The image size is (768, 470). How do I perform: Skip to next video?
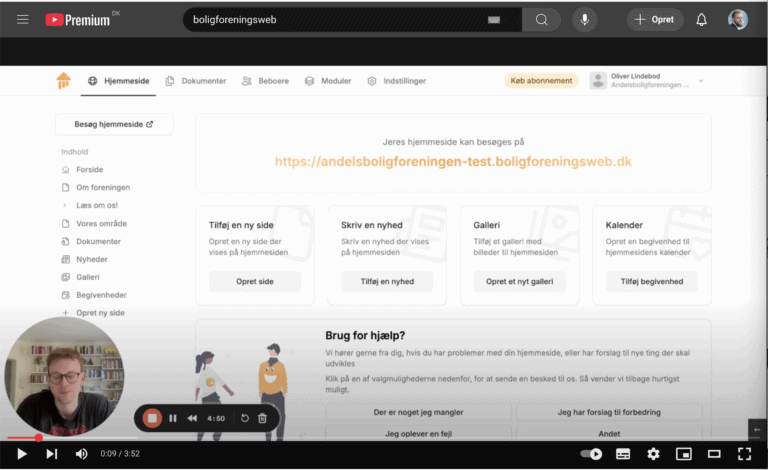(51, 454)
